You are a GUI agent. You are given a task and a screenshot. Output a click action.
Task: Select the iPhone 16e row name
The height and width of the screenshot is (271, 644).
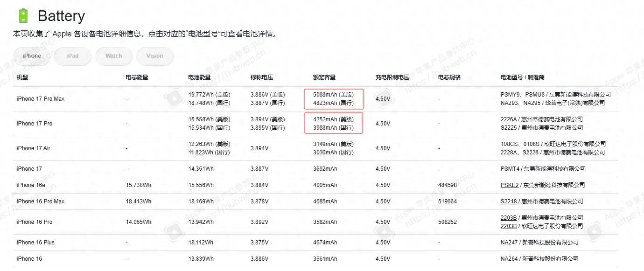coord(31,185)
